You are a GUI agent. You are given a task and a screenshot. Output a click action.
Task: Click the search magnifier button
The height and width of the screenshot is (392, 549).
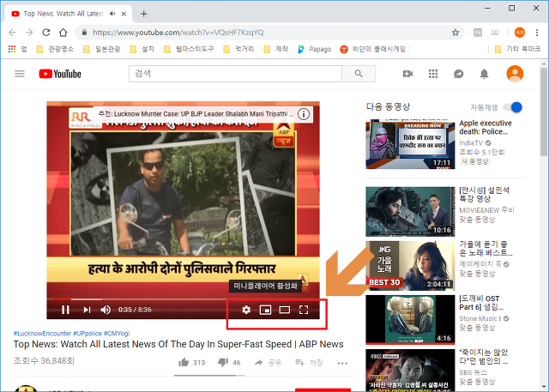(x=359, y=74)
